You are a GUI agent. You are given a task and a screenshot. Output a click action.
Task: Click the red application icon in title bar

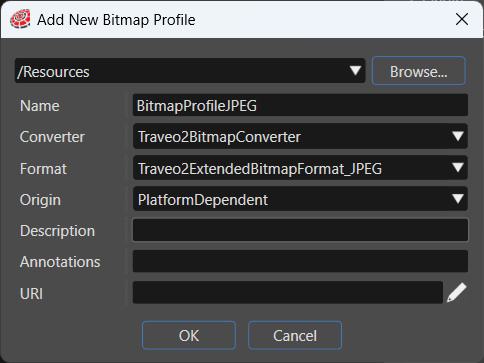pos(20,19)
